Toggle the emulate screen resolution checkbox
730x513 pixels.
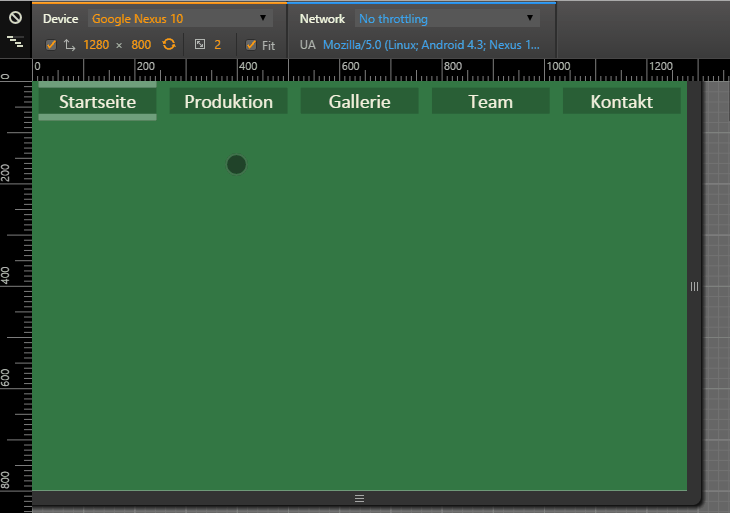[x=51, y=45]
